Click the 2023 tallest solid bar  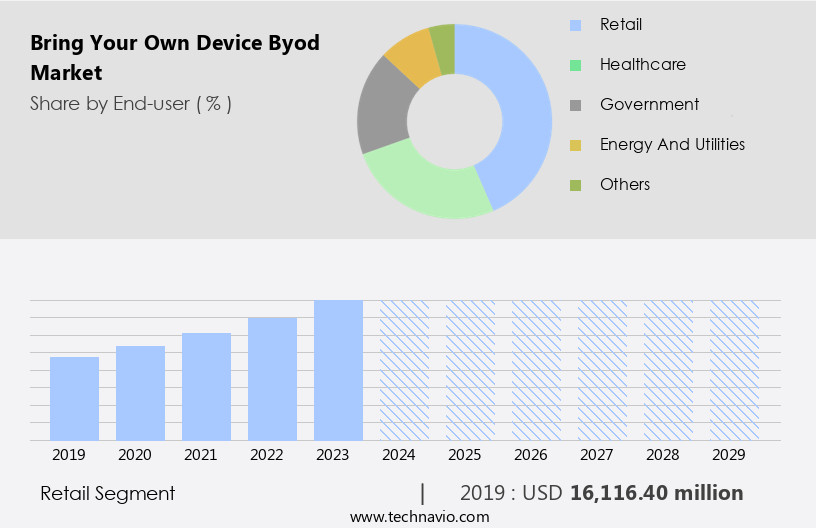[338, 370]
